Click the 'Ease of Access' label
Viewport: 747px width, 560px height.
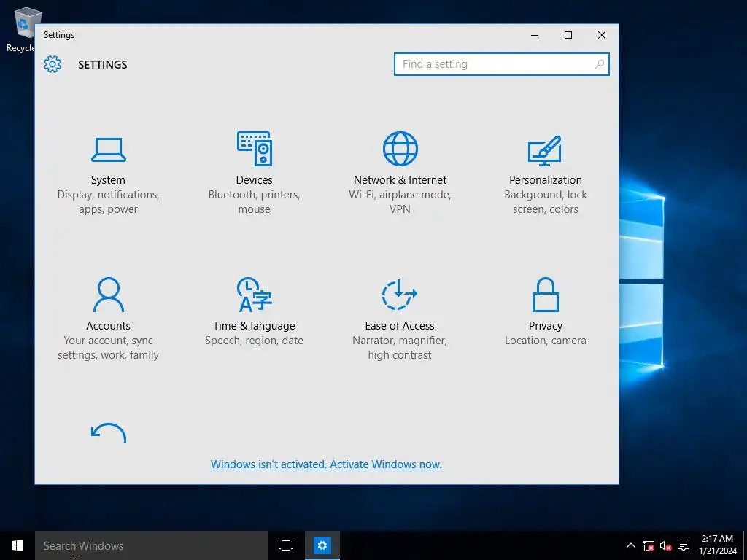[400, 326]
